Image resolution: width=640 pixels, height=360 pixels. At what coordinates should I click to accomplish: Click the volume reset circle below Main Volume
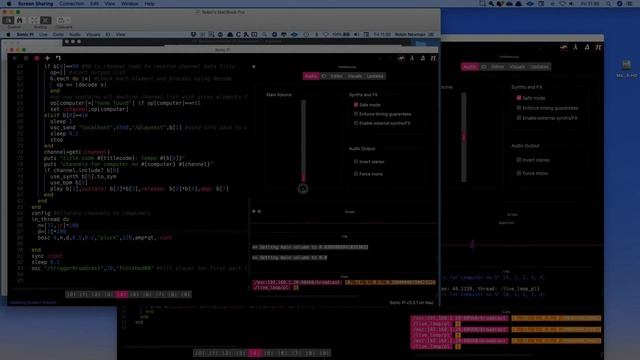(x=303, y=189)
